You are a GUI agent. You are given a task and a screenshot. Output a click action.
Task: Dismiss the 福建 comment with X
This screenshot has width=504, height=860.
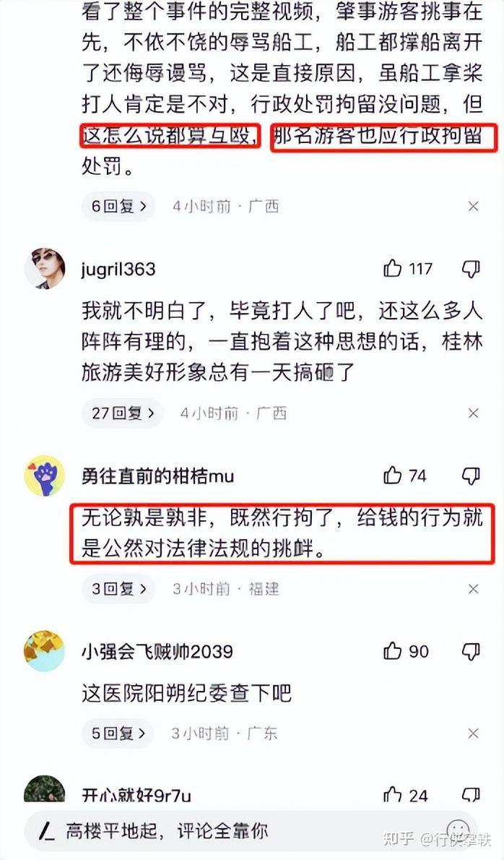click(x=474, y=589)
